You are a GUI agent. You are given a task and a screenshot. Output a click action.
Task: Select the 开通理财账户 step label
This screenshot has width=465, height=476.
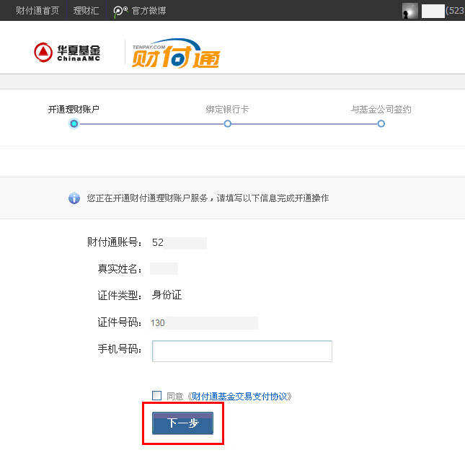(x=74, y=110)
